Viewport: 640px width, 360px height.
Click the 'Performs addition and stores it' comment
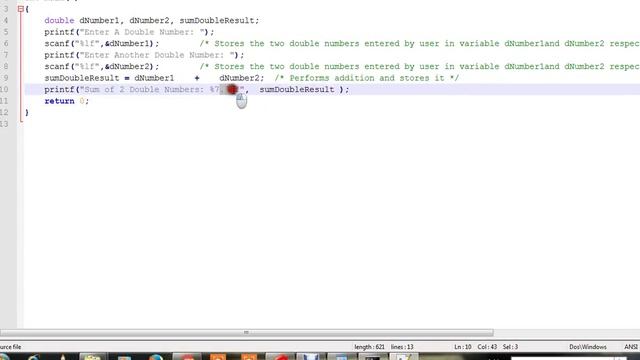367,78
